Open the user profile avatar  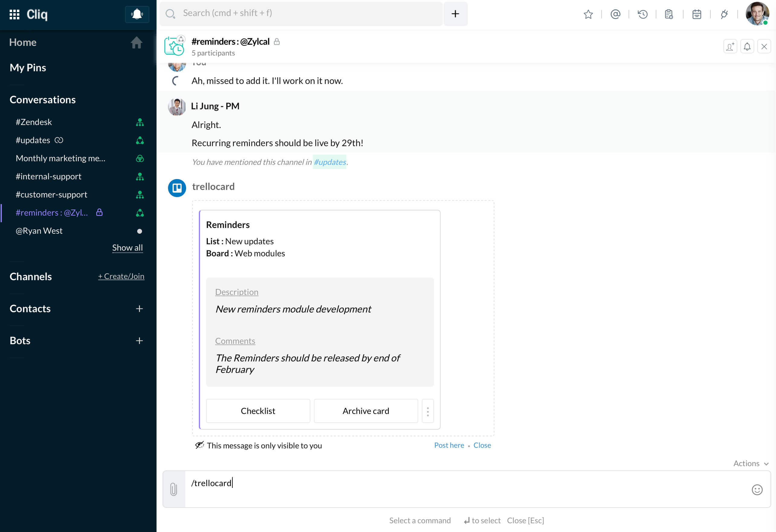(x=757, y=14)
